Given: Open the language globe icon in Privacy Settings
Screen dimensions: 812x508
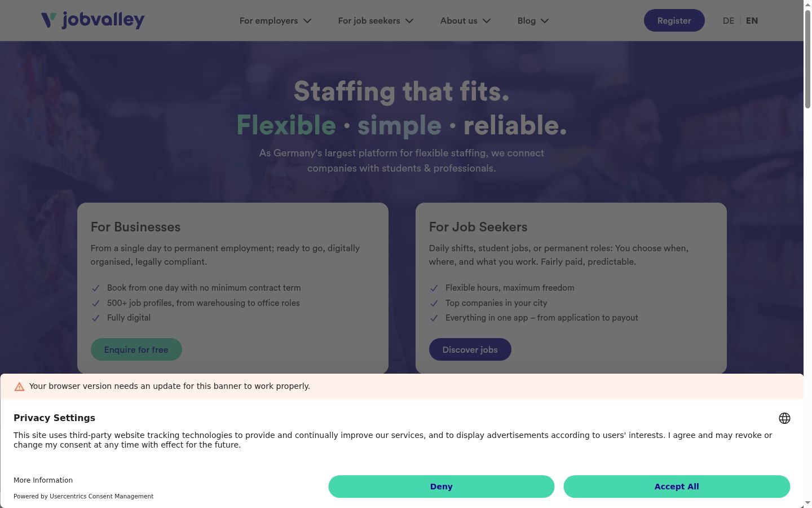Looking at the screenshot, I should pos(784,418).
